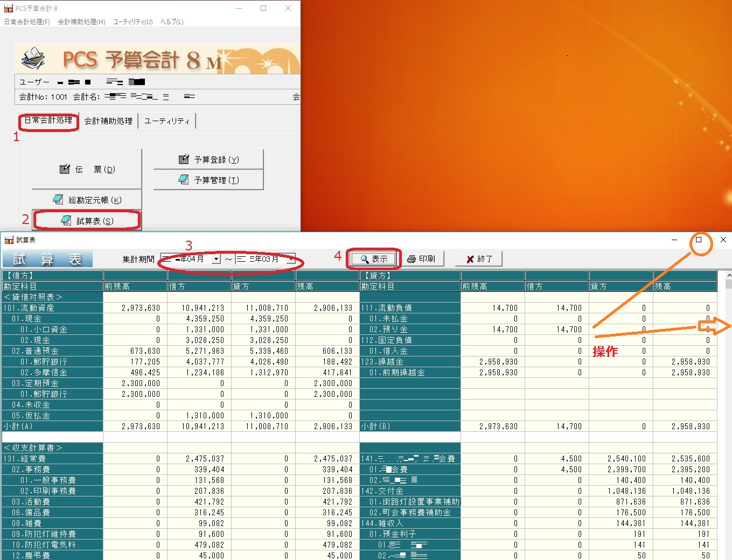Open the 会計補助処理(H) menu
Viewport: 732px width, 560px height.
click(81, 22)
